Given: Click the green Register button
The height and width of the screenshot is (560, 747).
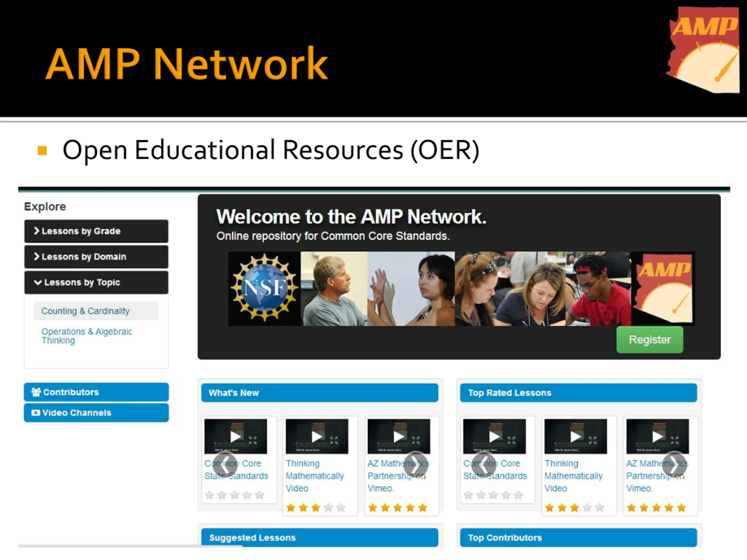Looking at the screenshot, I should point(650,339).
